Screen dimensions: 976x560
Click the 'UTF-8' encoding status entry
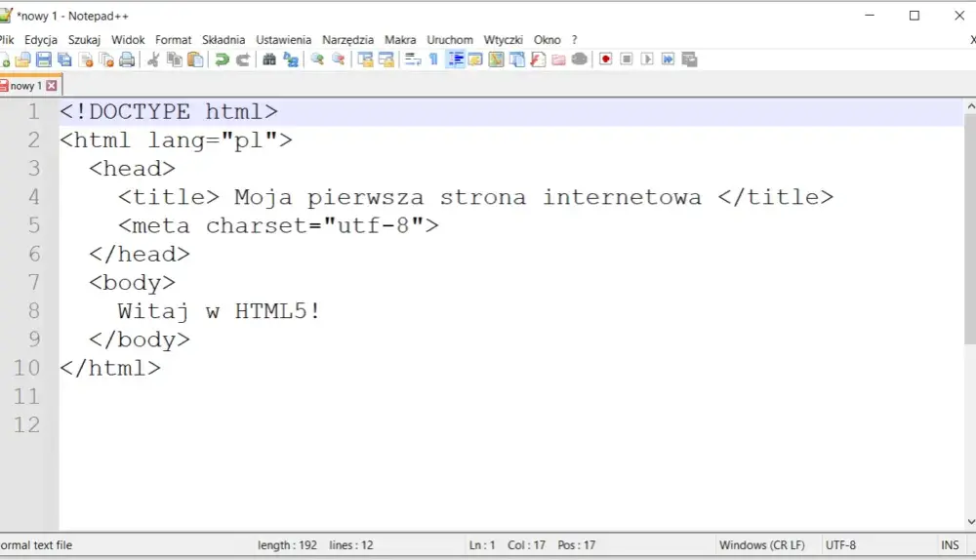click(840, 545)
